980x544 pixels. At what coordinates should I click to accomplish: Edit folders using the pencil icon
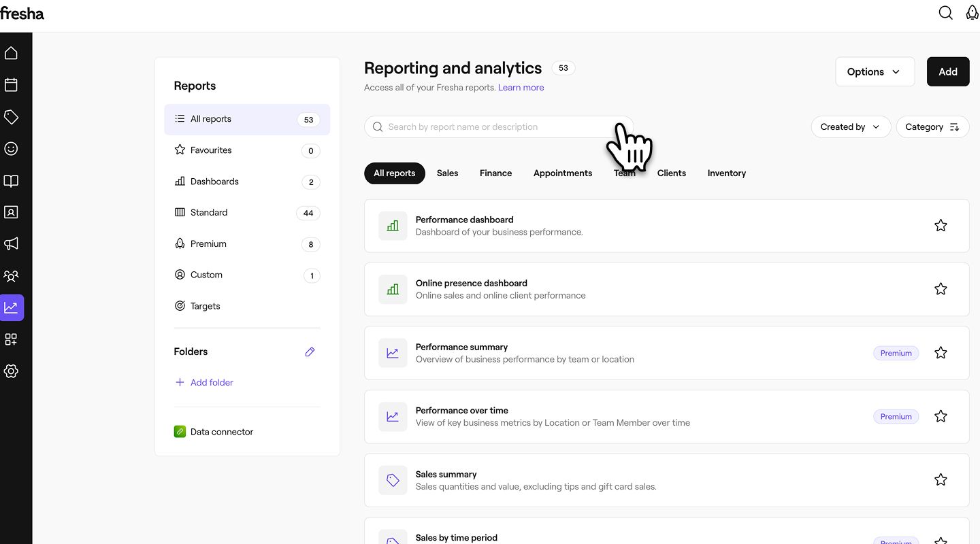point(310,352)
